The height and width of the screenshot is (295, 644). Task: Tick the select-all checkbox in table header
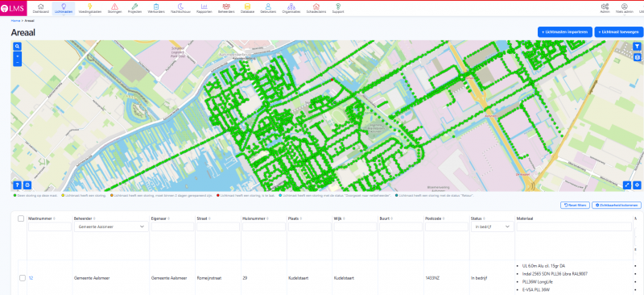[21, 218]
